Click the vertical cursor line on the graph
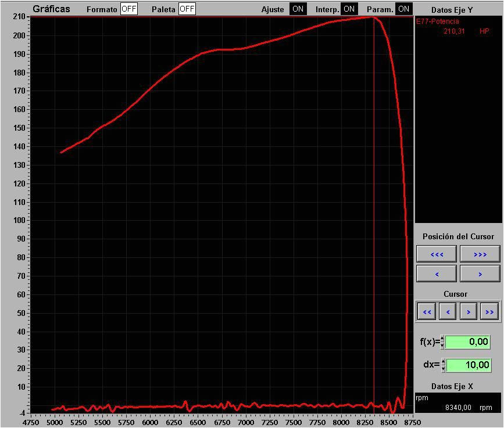This screenshot has width=504, height=428. click(x=374, y=232)
